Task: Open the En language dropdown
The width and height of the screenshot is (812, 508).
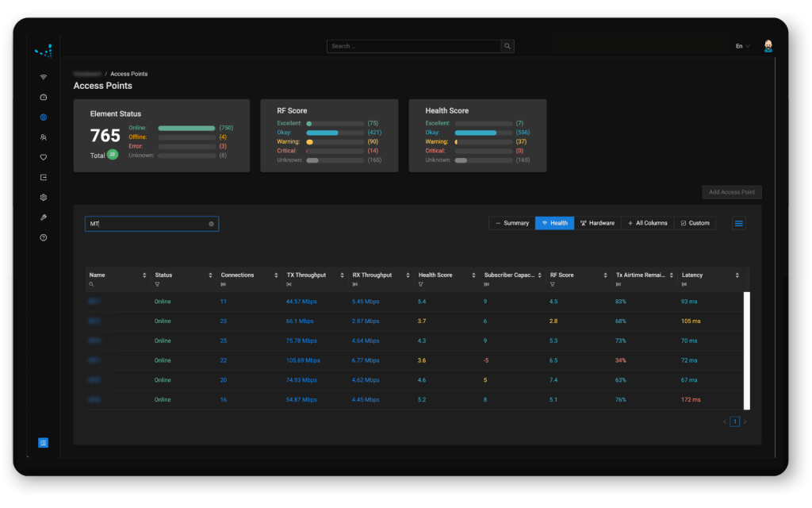Action: (742, 46)
